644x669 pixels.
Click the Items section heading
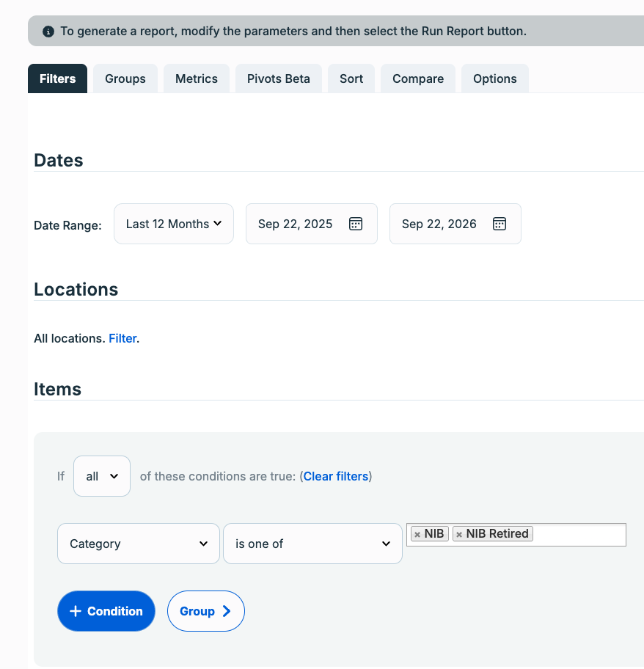pyautogui.click(x=57, y=389)
